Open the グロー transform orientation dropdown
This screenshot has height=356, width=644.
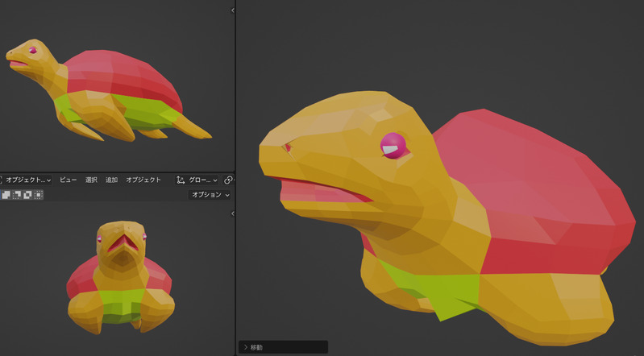point(197,180)
